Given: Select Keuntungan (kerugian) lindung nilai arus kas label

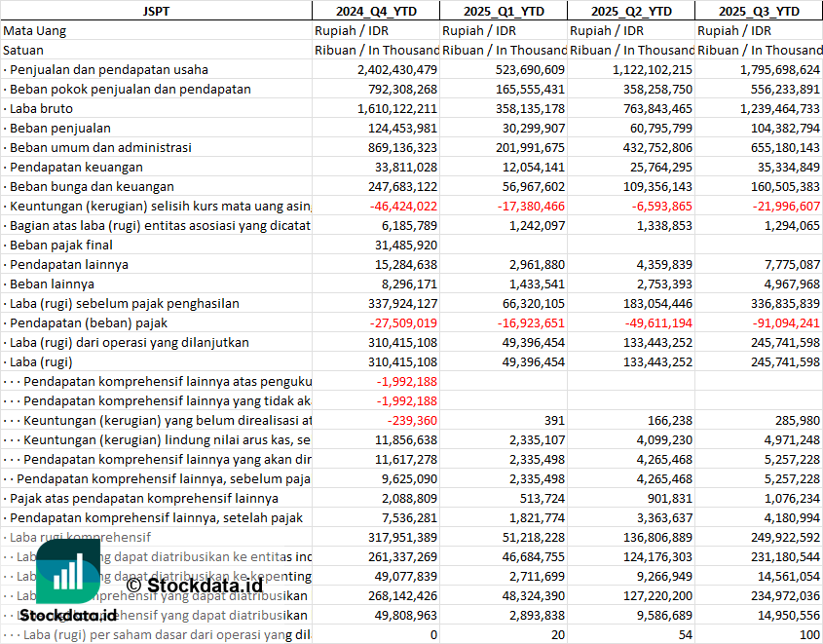Looking at the screenshot, I should click(167, 439).
